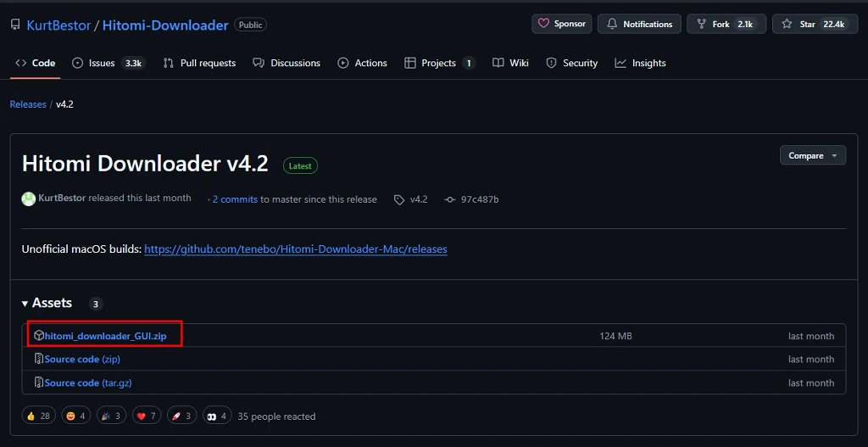868x447 pixels.
Task: Click the commit icon beside 97c487b
Action: 450,200
